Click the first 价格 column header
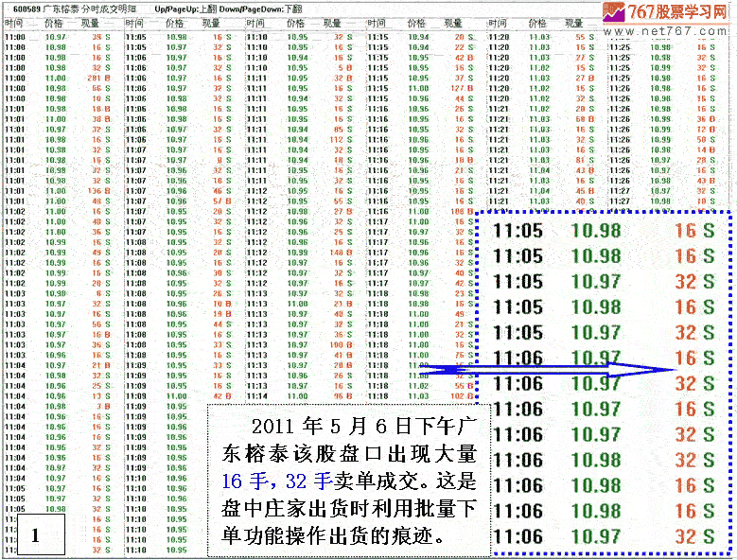737x560 pixels. pyautogui.click(x=54, y=21)
